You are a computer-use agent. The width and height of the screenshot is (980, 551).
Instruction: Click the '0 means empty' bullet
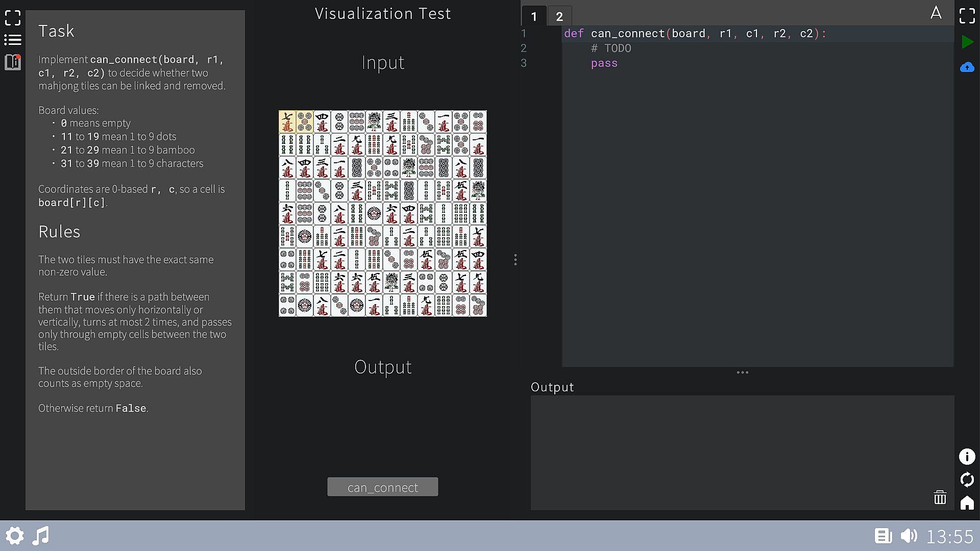95,123
